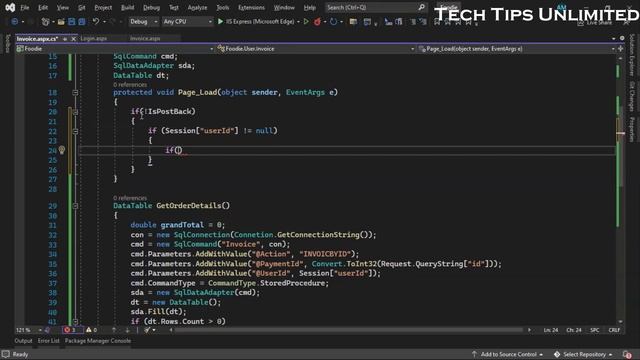Collapse the dt.Rows.Count if block
The width and height of the screenshot is (640, 360).
(75, 322)
